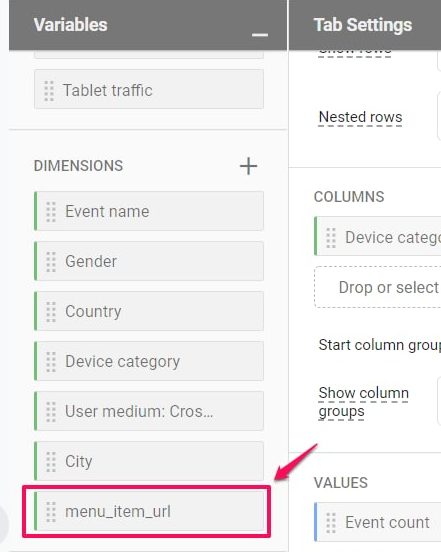Select the City dimension
This screenshot has height=552, width=441.
149,461
